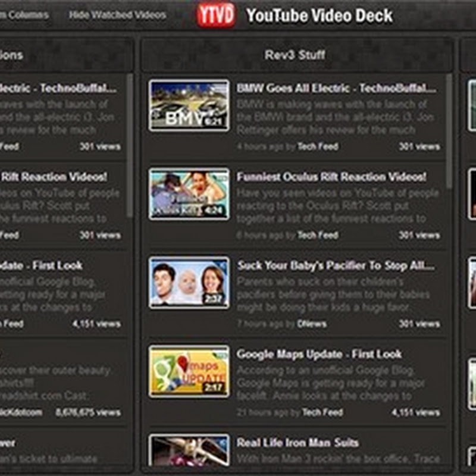
Task: Click the 'According to an unofficial Google Blog' description
Action: click(x=330, y=383)
